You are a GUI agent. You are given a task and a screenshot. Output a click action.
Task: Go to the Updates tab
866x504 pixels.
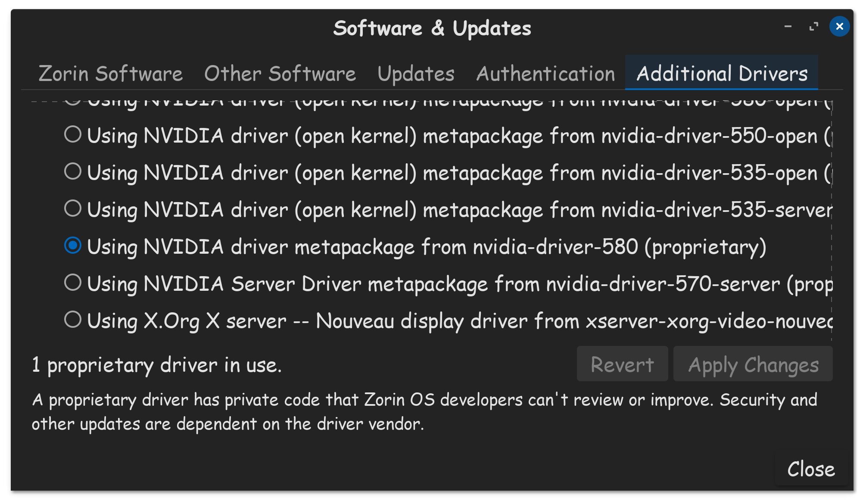pyautogui.click(x=416, y=74)
